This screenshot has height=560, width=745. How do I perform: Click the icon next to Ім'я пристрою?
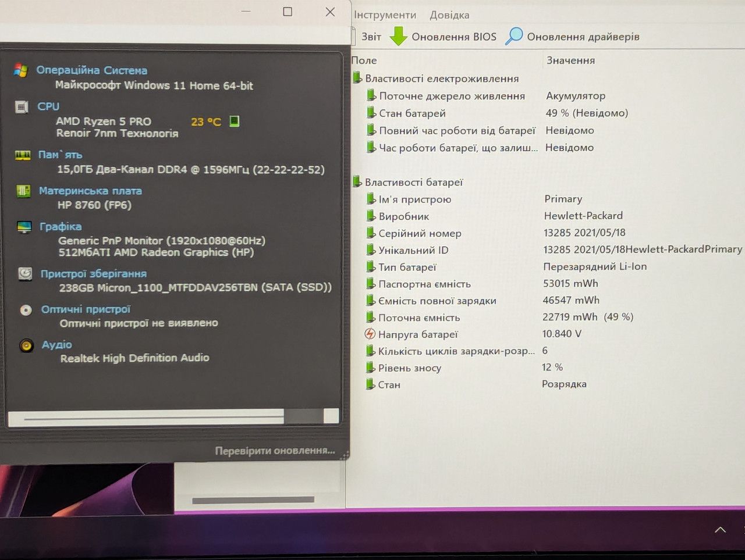371,199
